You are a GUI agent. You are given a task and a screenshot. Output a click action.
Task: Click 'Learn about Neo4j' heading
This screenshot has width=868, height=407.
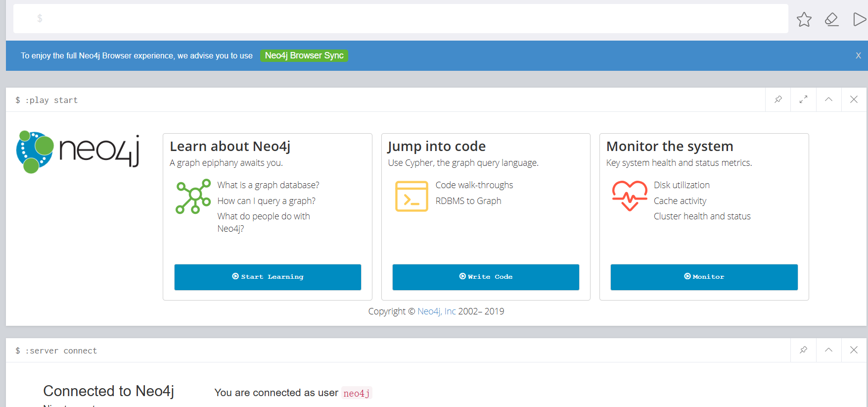(x=230, y=147)
